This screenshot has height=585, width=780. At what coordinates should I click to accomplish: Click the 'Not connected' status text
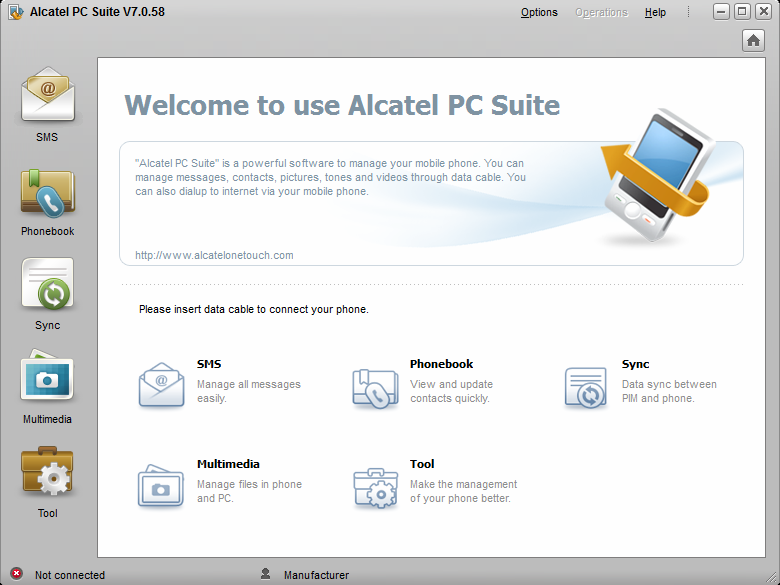(x=70, y=575)
